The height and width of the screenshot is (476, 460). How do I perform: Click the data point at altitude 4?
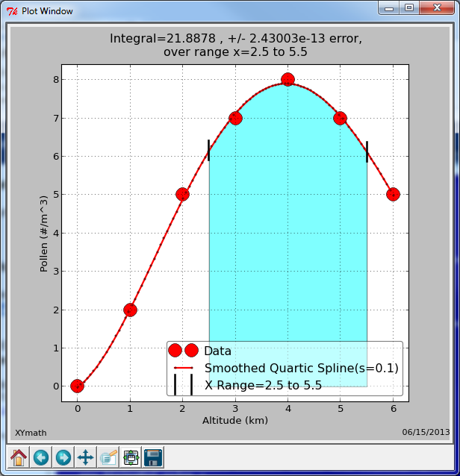point(287,80)
